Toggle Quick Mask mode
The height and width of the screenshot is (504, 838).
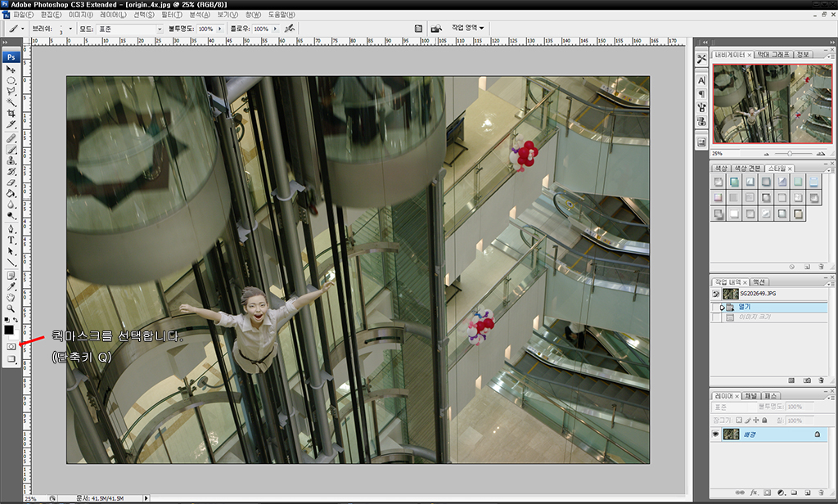point(11,346)
